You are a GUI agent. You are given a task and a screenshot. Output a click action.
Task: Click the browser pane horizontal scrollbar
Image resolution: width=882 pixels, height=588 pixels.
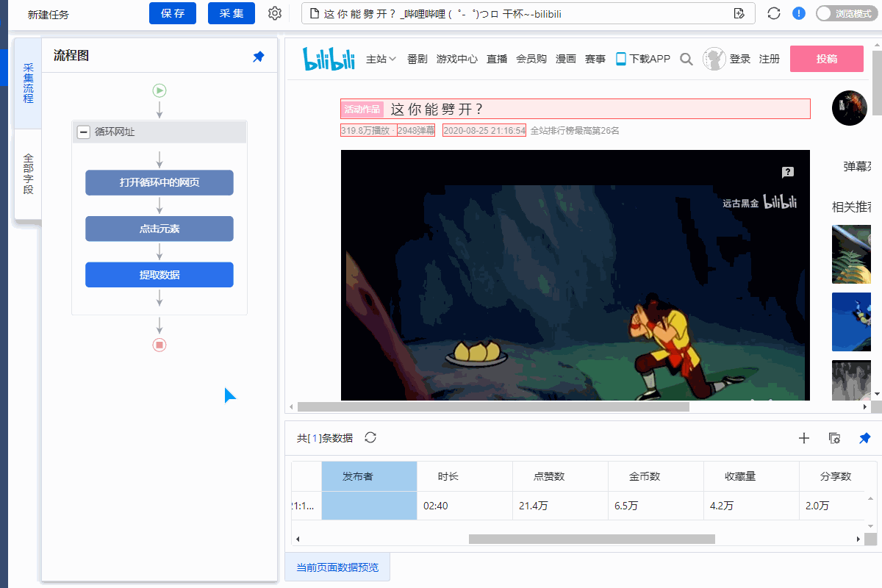pos(493,406)
